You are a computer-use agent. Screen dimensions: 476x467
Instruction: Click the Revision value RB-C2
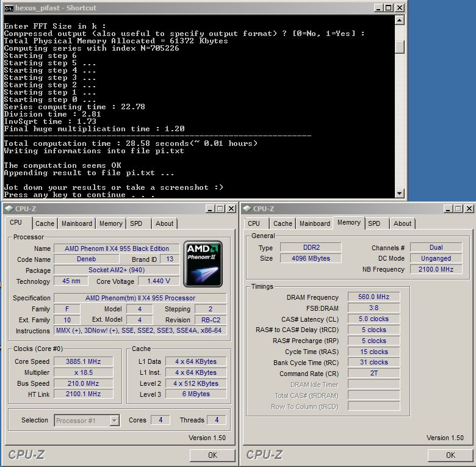[x=211, y=320]
